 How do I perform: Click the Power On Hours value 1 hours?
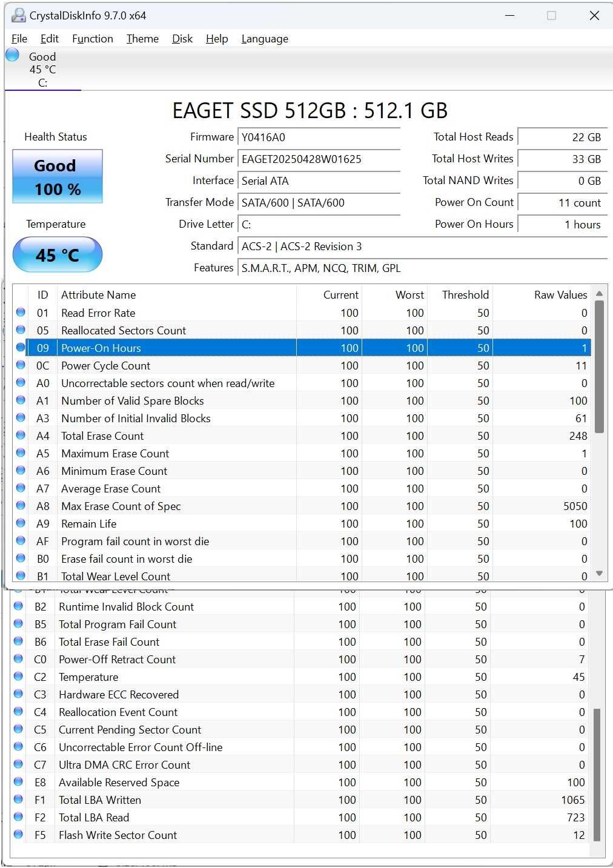pos(563,224)
